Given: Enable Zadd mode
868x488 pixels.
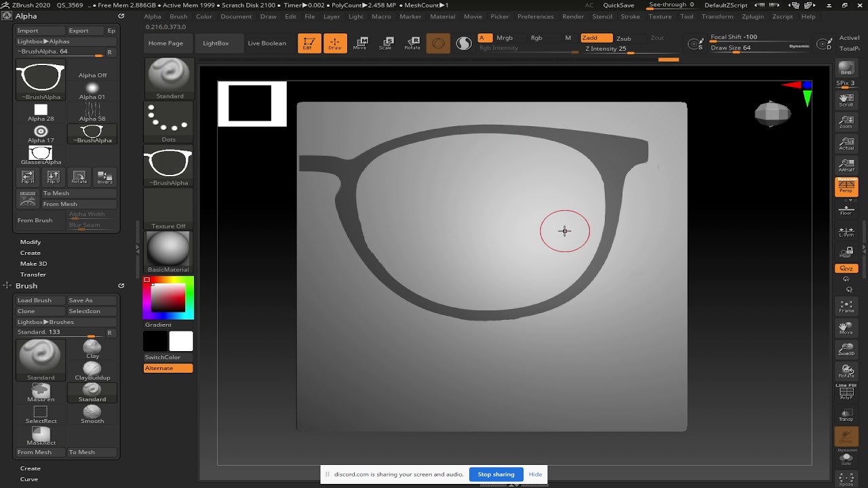Looking at the screenshot, I should click(x=597, y=38).
